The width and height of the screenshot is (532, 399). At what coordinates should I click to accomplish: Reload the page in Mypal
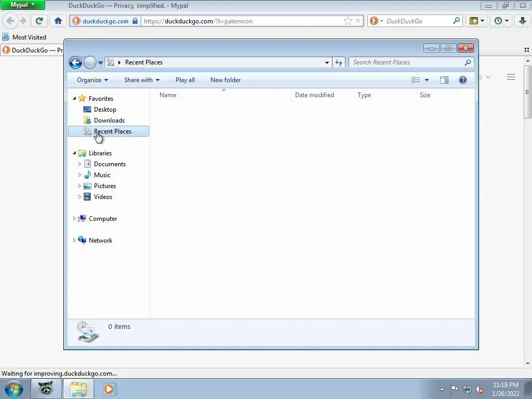tap(39, 21)
